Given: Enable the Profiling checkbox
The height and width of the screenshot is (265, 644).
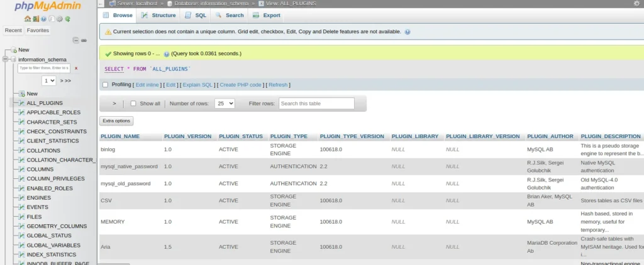Looking at the screenshot, I should 105,85.
